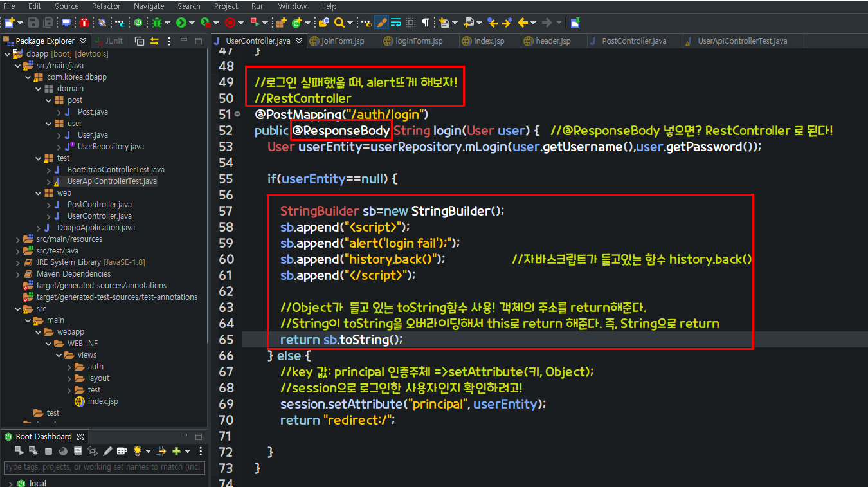The height and width of the screenshot is (487, 868).
Task: Collapse the com.korea.dbapp package
Action: [x=28, y=77]
